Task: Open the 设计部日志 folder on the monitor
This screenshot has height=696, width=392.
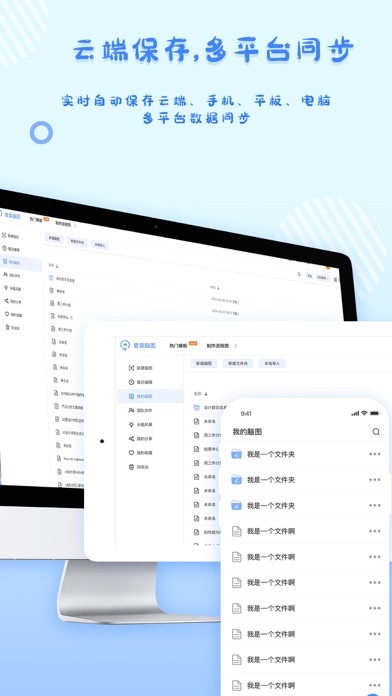Action: (x=62, y=279)
